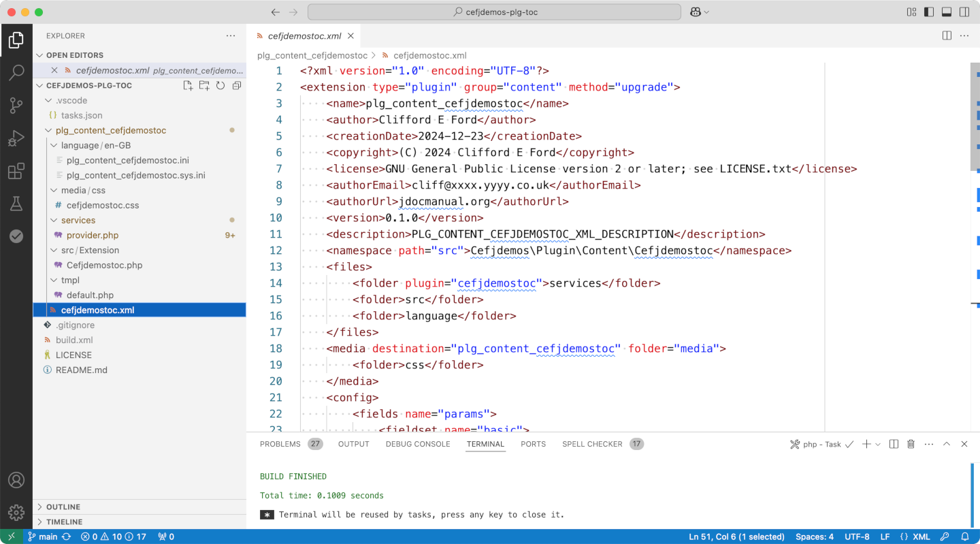
Task: Split the editor to the right
Action: pos(947,35)
